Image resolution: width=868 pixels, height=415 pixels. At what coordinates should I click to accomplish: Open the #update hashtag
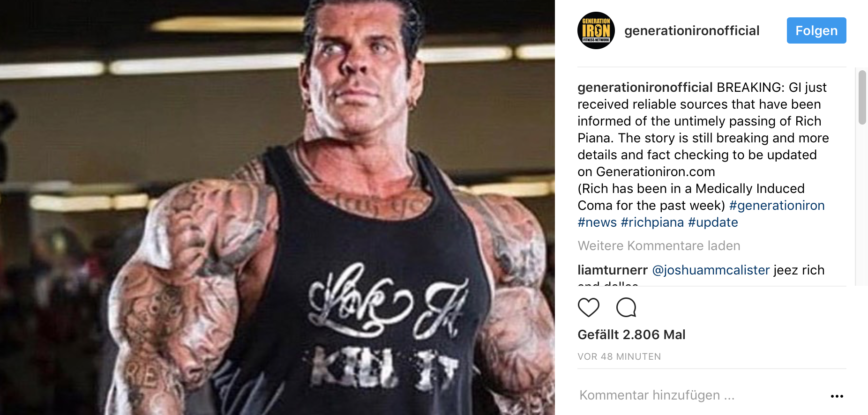(x=713, y=222)
